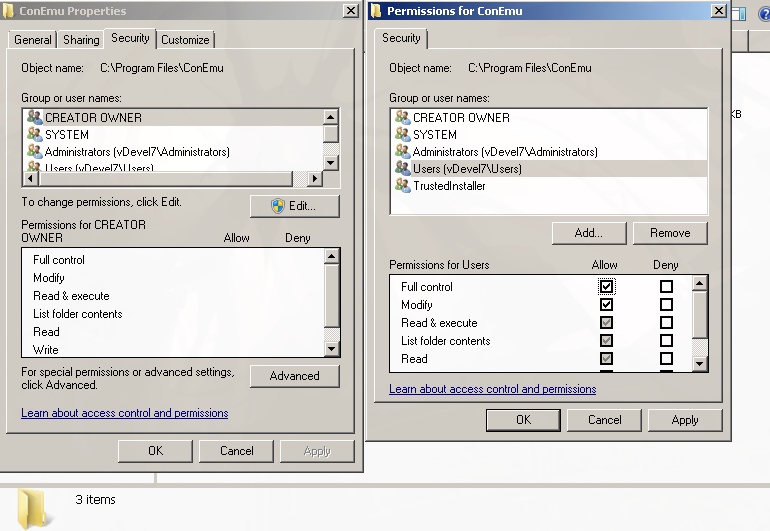This screenshot has width=770, height=531.
Task: Click the SYSTEM user icon in ConEmu Properties
Action: click(x=34, y=134)
